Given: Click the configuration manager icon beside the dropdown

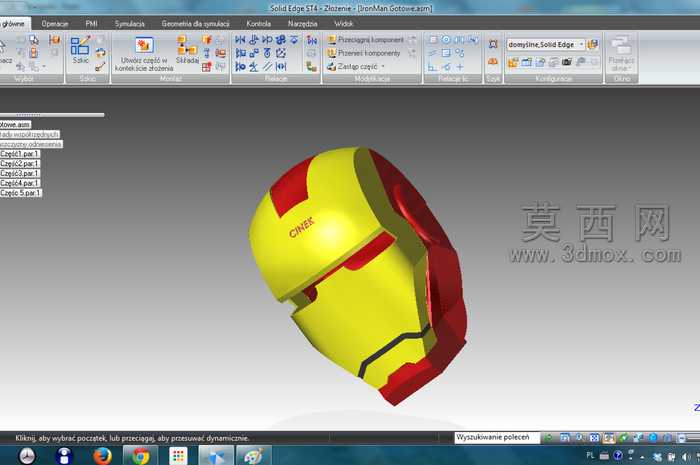Looking at the screenshot, I should click(593, 44).
